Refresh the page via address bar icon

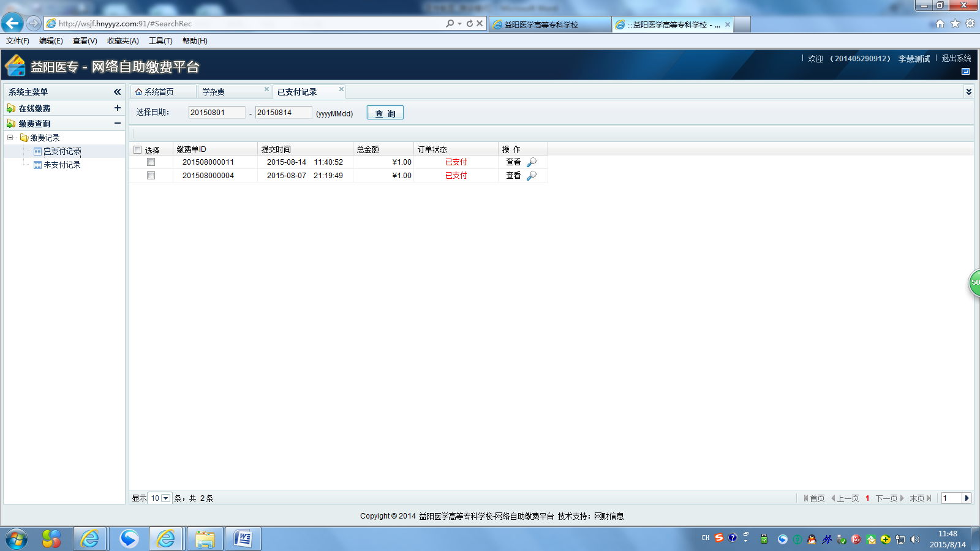click(x=470, y=23)
